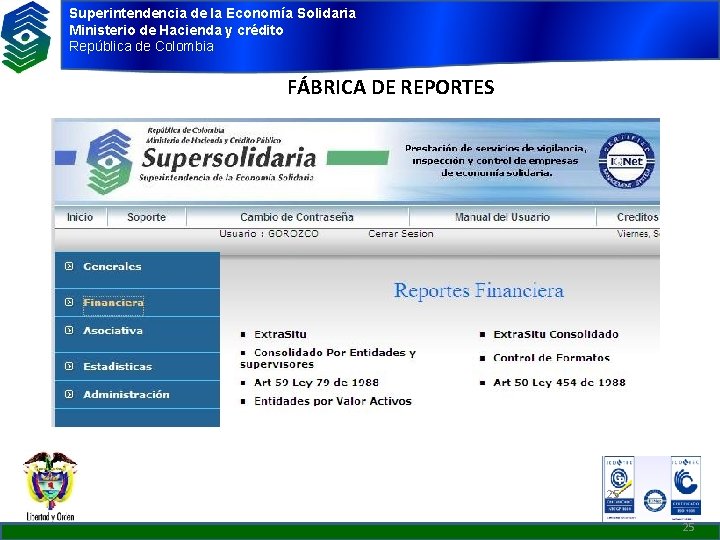This screenshot has width=720, height=540.
Task: Open Cambio de Contraseña menu item
Action: click(x=297, y=217)
